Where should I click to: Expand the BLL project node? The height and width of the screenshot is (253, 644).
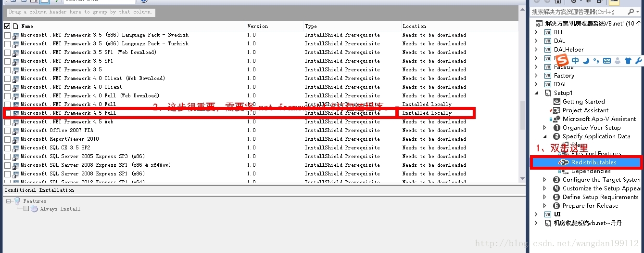(537, 32)
